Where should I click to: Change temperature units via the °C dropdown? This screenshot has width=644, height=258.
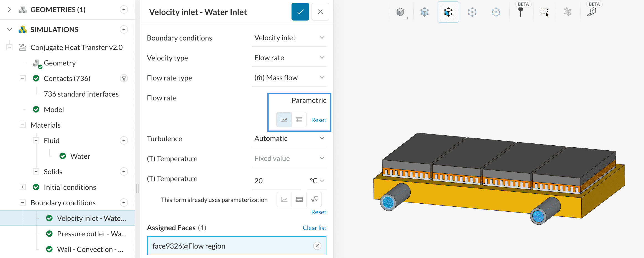317,181
